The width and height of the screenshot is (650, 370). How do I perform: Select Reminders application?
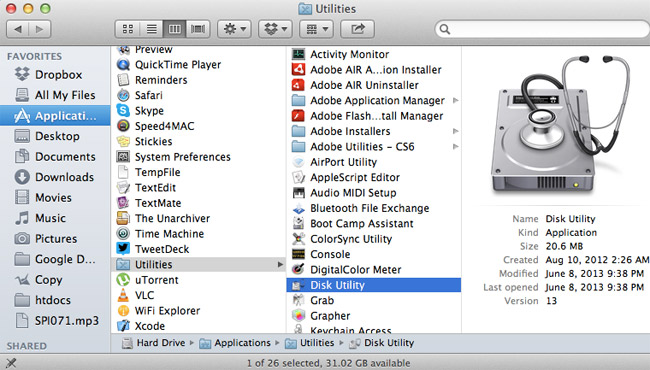pos(199,80)
